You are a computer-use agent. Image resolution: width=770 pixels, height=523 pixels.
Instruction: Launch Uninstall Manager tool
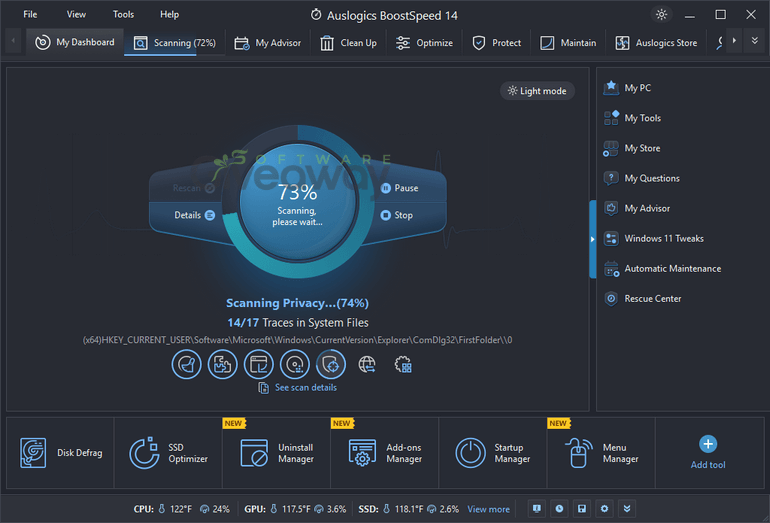pos(276,453)
